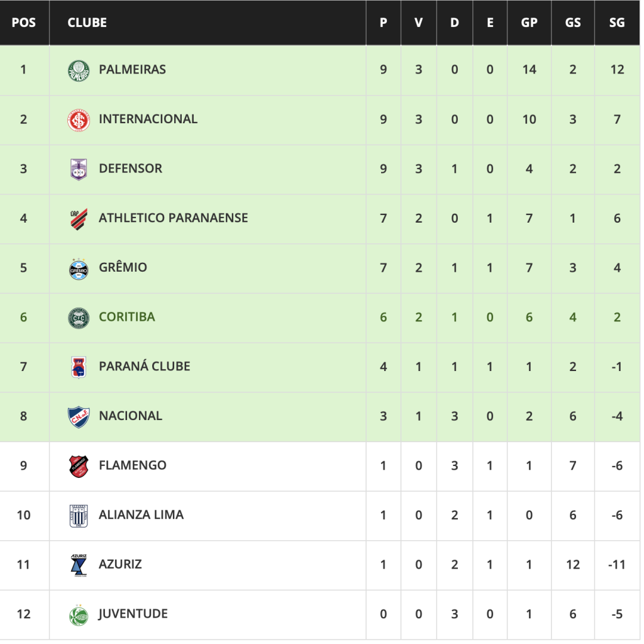Screen dimensions: 644x644
Task: Sort by the GP goals column header
Action: (529, 23)
